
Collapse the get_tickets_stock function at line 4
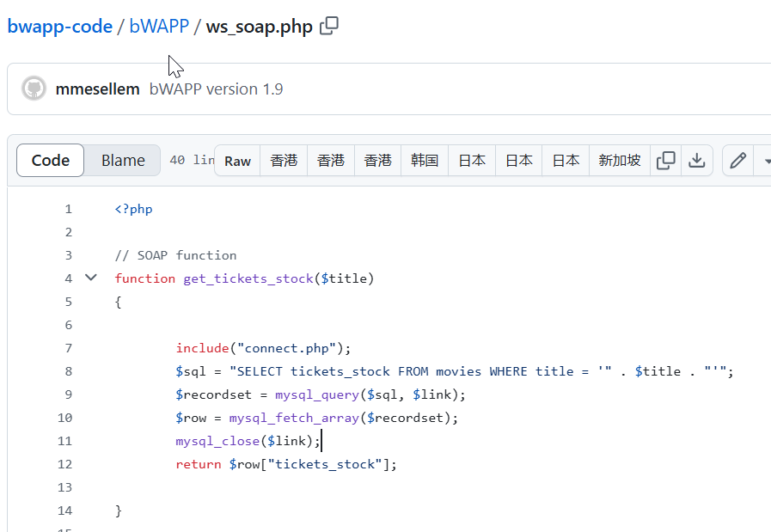[x=91, y=278]
